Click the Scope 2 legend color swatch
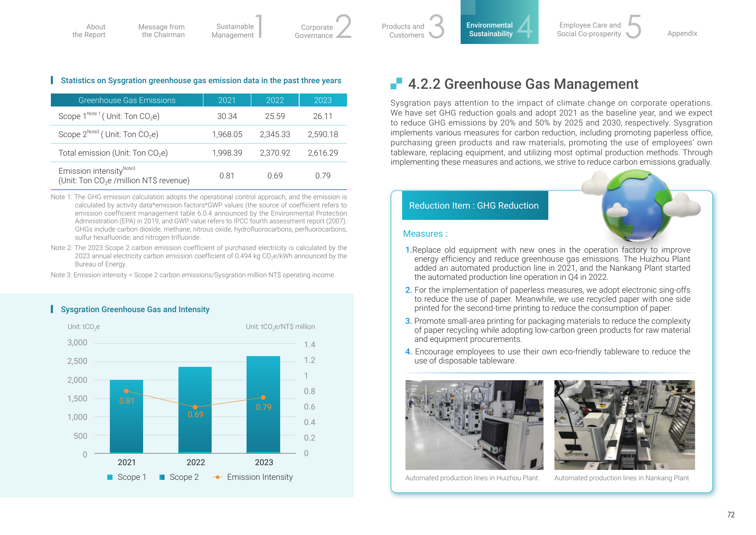The width and height of the screenshot is (756, 535). click(x=162, y=477)
